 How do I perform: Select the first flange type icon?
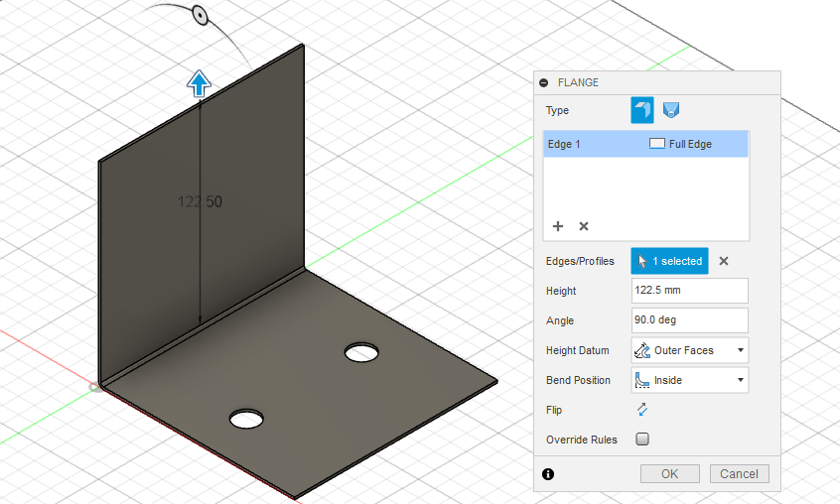[x=641, y=110]
